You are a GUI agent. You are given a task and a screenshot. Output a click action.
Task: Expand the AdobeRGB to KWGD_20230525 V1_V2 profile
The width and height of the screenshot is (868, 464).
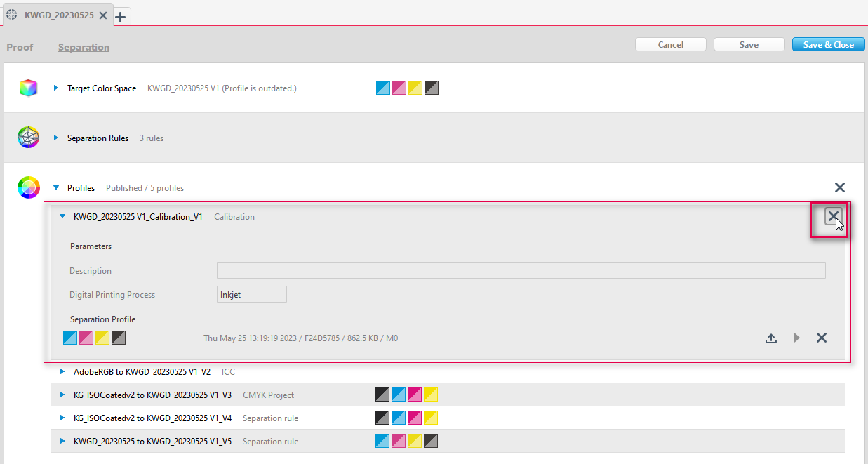[x=62, y=371]
